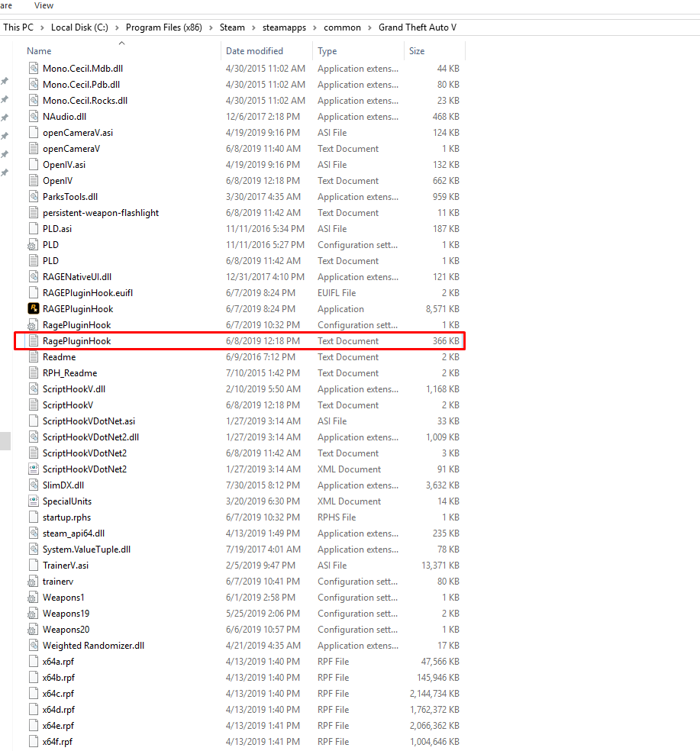
Task: Click the Weighted Randomizer.dll file icon
Action: (33, 645)
